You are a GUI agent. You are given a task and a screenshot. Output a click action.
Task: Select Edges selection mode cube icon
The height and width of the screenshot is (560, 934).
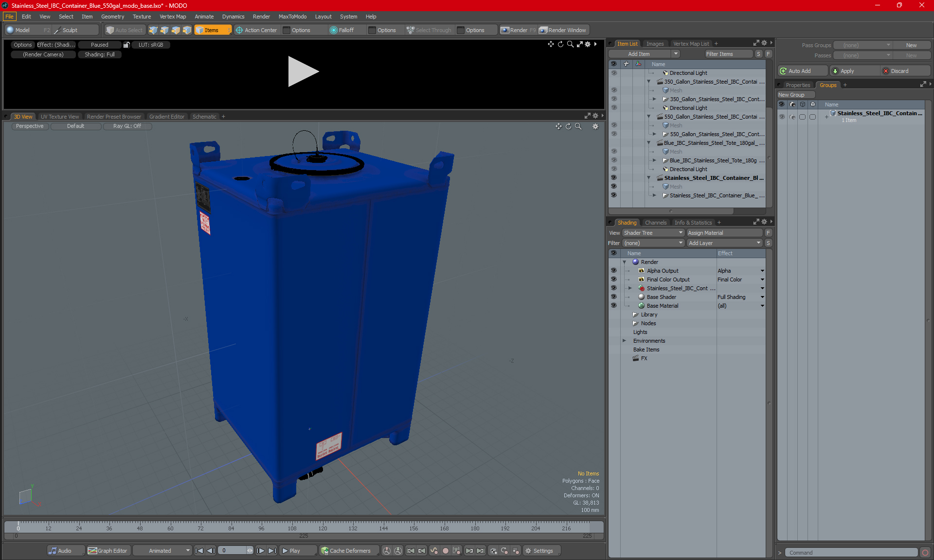164,30
